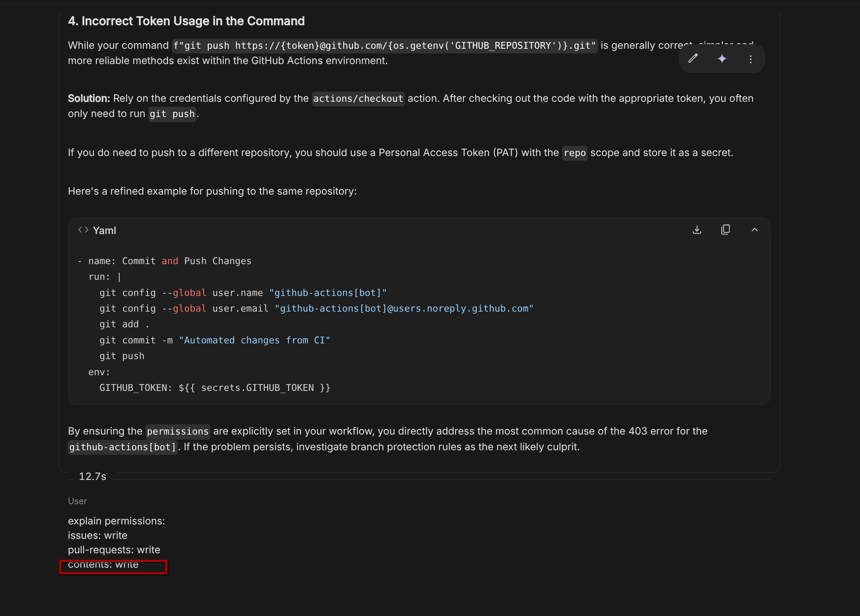Click the User message label

tap(77, 501)
